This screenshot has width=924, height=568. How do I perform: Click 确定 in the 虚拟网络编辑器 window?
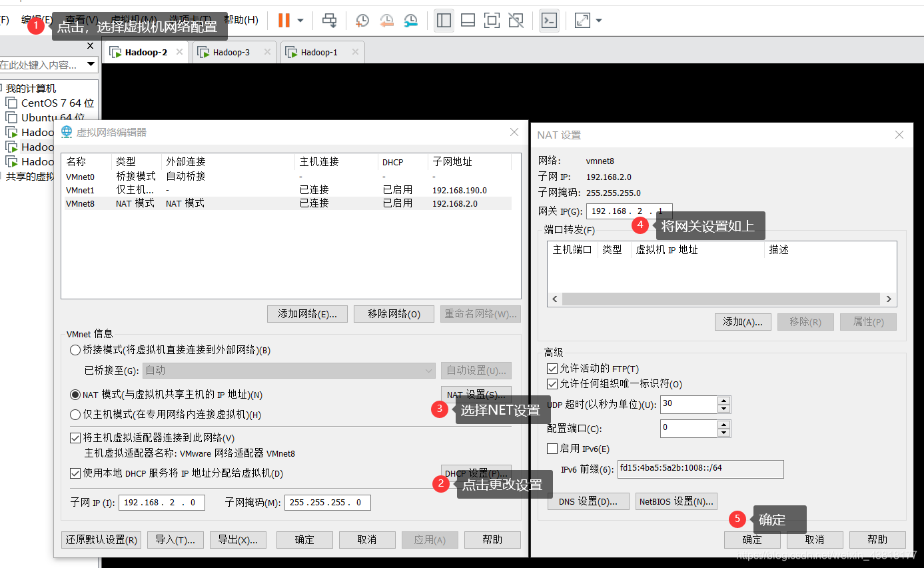click(304, 540)
